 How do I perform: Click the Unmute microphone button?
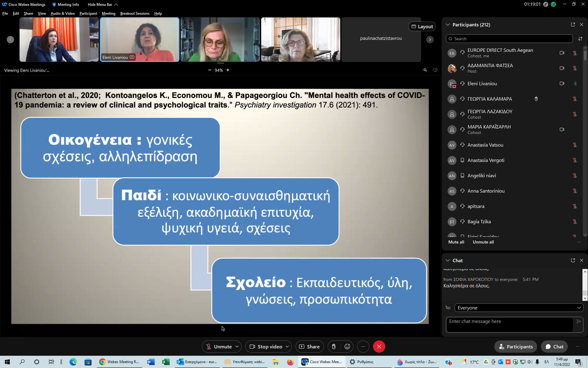click(x=219, y=347)
